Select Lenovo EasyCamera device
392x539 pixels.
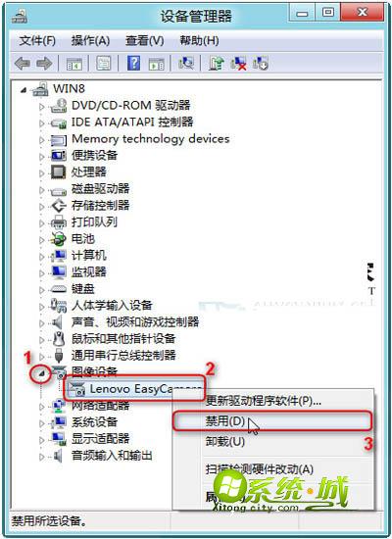134,389
